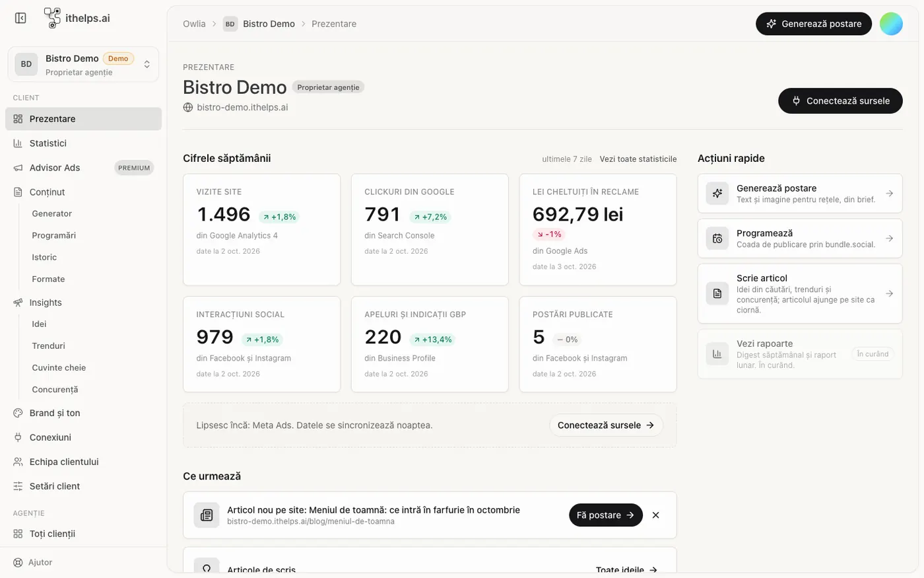Click the newspaper icon on the article notification
924x578 pixels.
(x=207, y=515)
